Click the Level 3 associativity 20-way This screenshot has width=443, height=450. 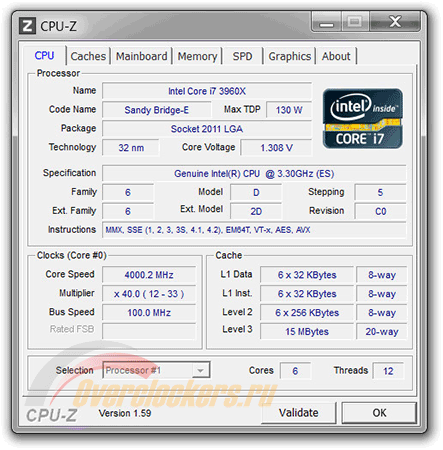[382, 332]
